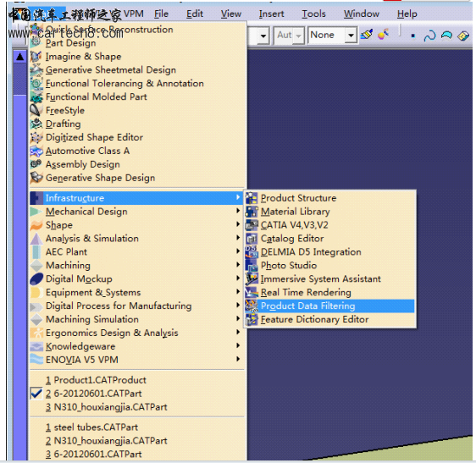Click the scroll-up arrow on left panel
476x463 pixels.
20,57
